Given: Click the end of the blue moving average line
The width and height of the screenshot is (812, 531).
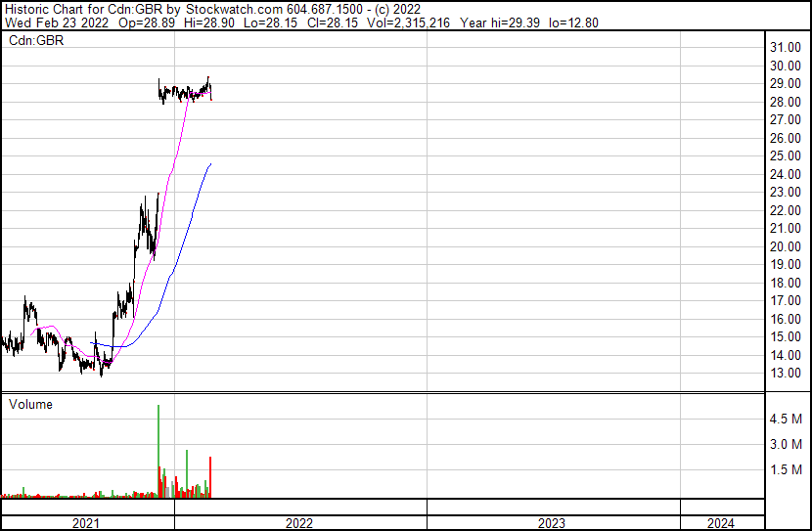Looking at the screenshot, I should tap(210, 164).
